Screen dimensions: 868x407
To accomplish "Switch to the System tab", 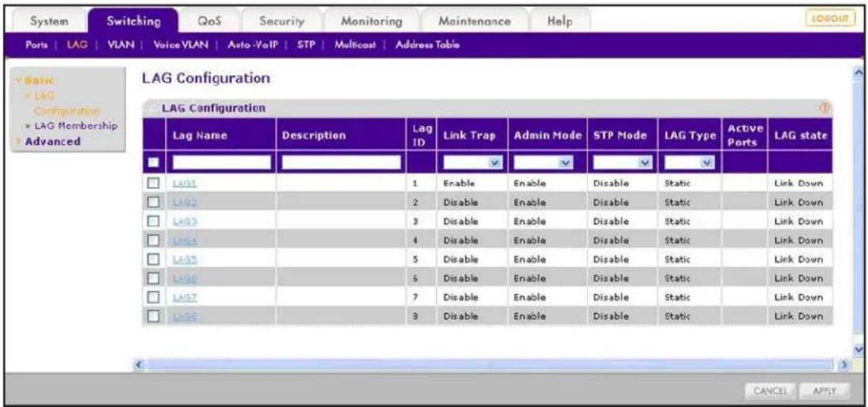I will 49,21.
